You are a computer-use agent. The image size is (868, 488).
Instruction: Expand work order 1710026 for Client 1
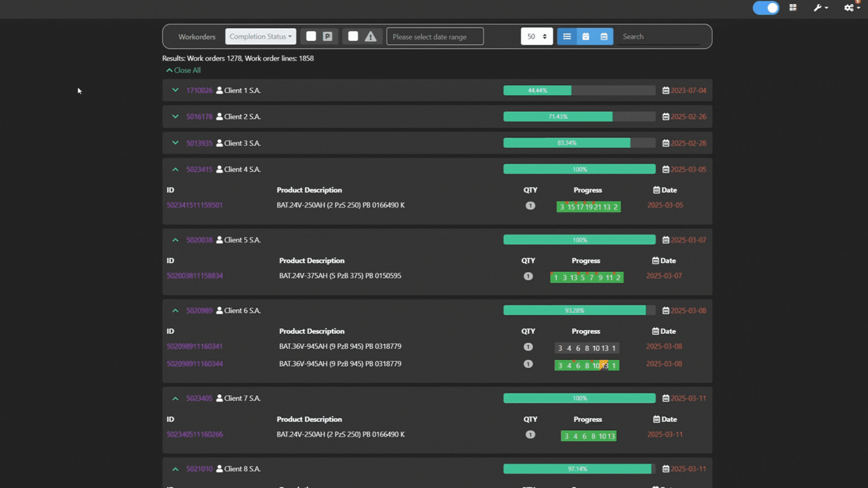click(x=175, y=90)
